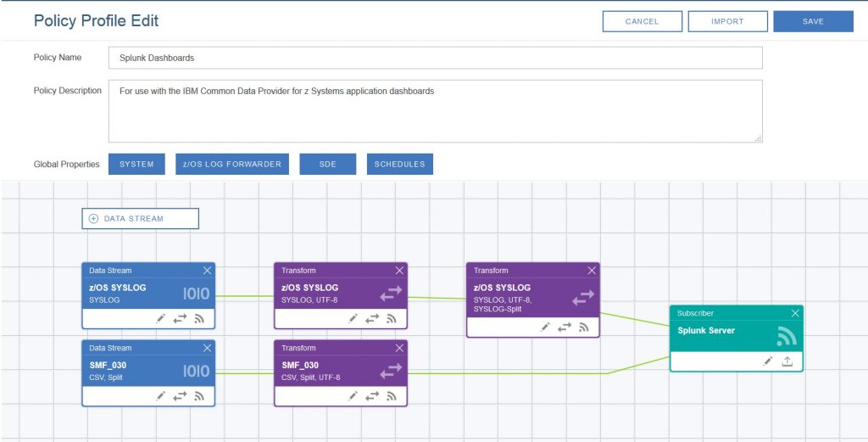Click subscribe icon on z/OS SYSLOG data stream
Screen dimensions: 868x442
pyautogui.click(x=199, y=318)
